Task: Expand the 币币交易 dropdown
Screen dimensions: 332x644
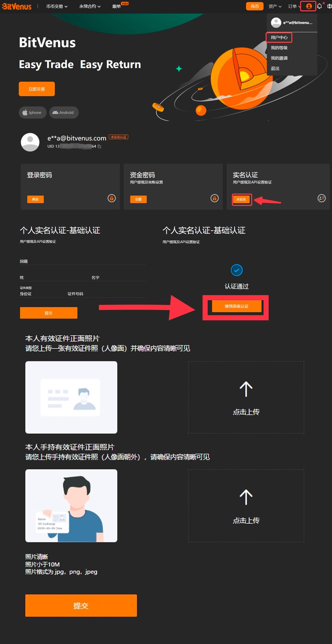Action: point(57,6)
